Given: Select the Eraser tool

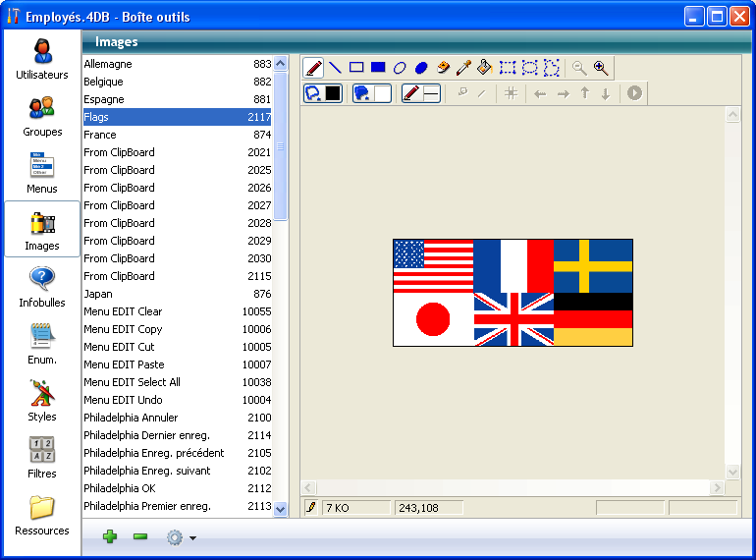Looking at the screenshot, I should [443, 68].
